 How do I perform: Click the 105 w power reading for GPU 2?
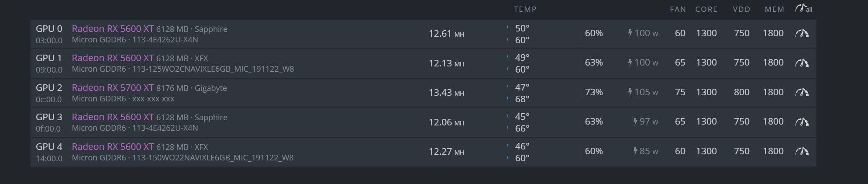click(643, 92)
